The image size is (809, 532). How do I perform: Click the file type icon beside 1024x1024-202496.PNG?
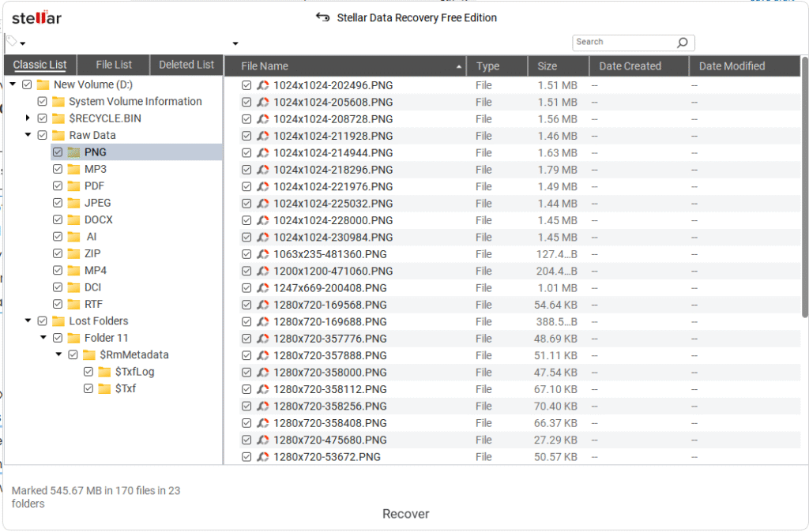coord(264,84)
